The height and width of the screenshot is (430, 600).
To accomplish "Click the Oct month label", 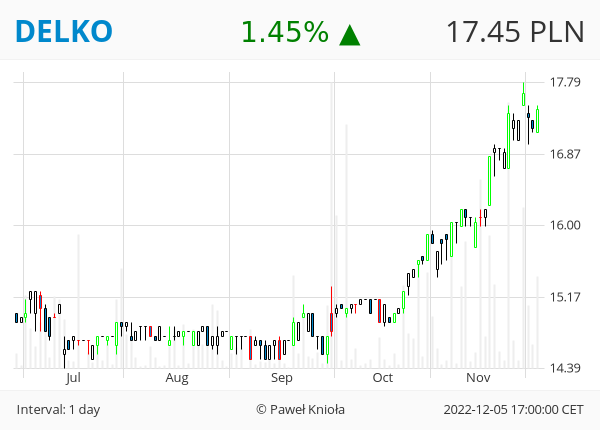I will [383, 378].
